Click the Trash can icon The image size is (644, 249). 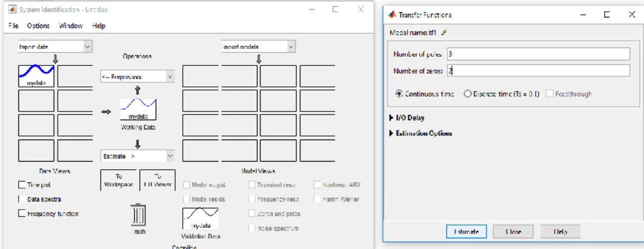138,214
